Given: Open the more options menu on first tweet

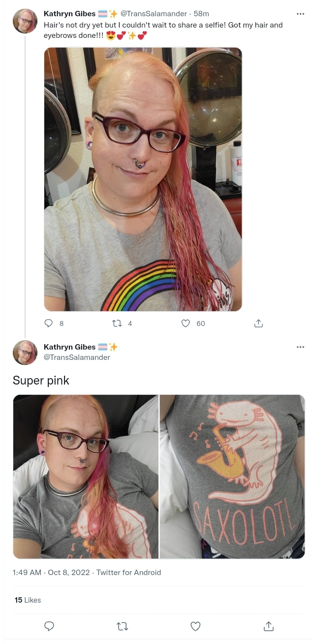Looking at the screenshot, I should (300, 14).
